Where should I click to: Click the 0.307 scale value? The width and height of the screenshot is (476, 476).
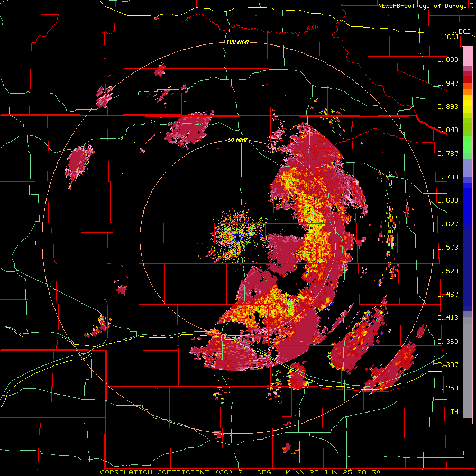click(x=448, y=365)
